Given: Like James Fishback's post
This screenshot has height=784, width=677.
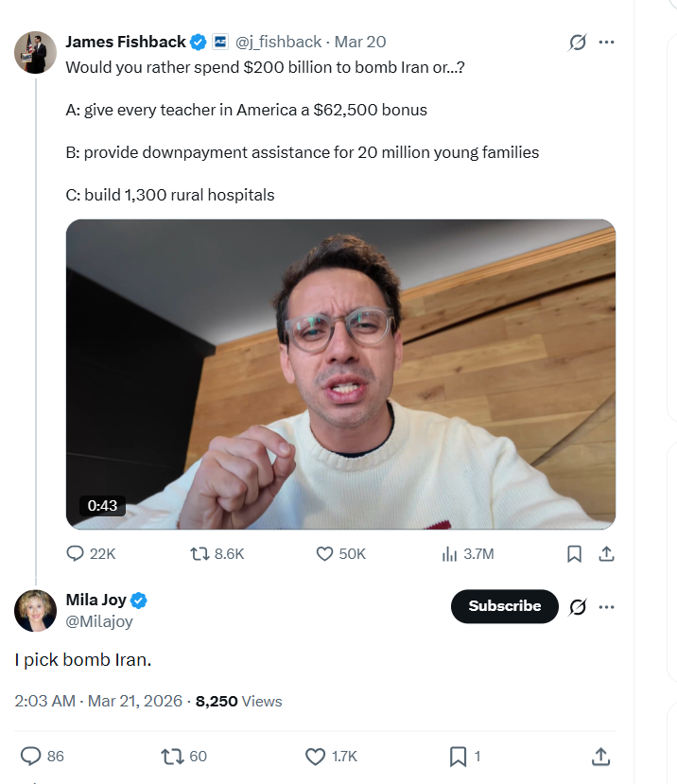Looking at the screenshot, I should [325, 553].
